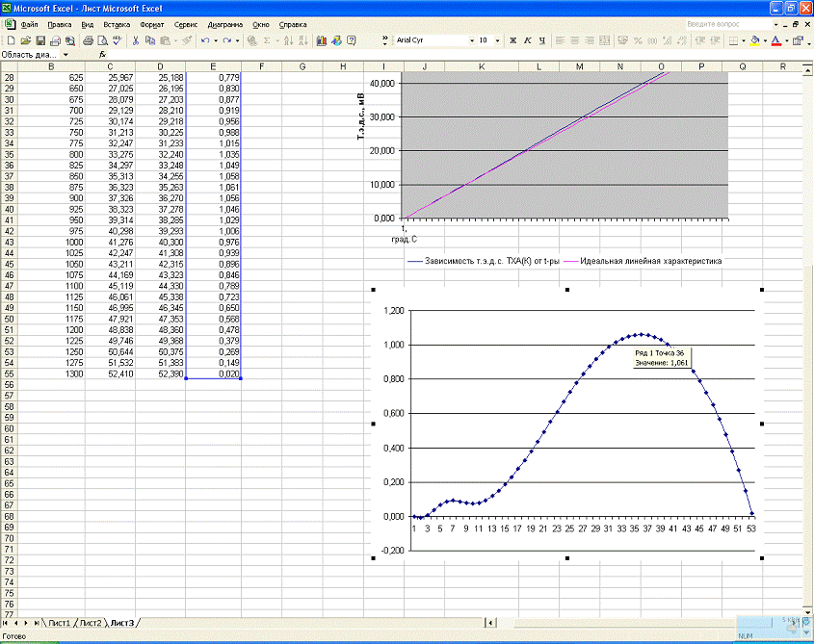This screenshot has width=814, height=644.
Task: Launch the Chart Wizard icon
Action: point(322,41)
